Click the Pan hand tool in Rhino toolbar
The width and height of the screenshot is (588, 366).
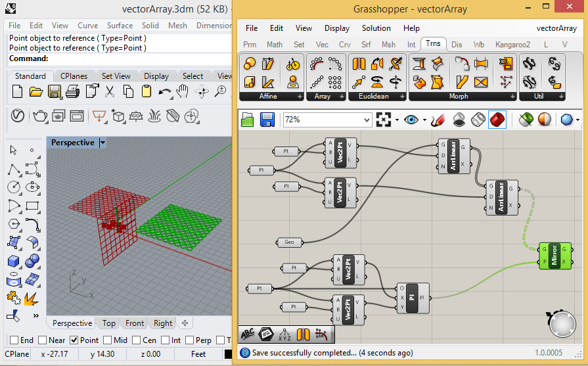(x=183, y=91)
